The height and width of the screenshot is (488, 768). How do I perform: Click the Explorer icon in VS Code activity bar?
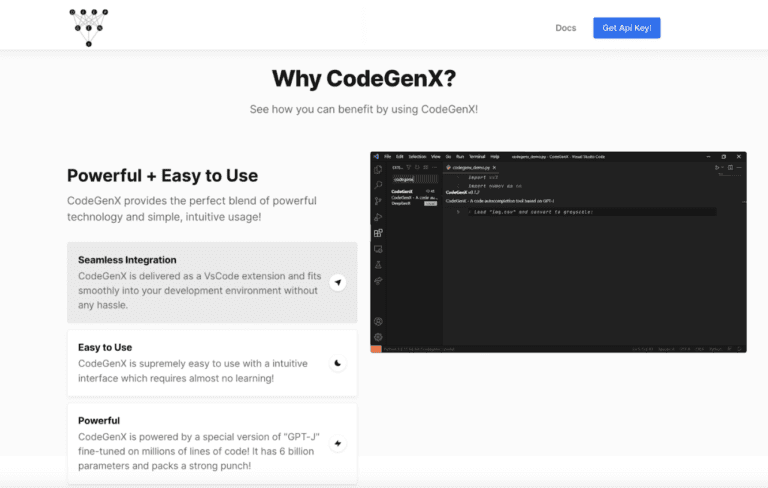click(x=378, y=168)
